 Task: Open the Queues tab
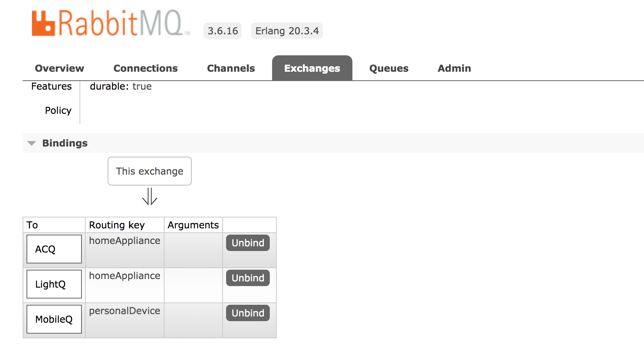coord(388,68)
